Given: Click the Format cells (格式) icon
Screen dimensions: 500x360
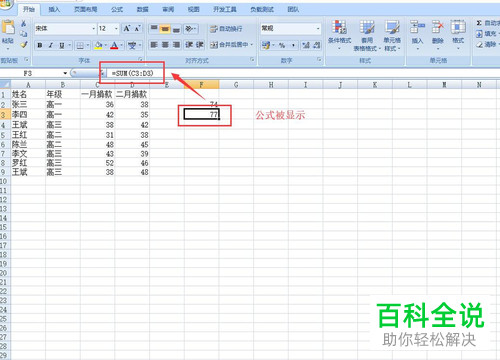Looking at the screenshot, I should point(458,27).
